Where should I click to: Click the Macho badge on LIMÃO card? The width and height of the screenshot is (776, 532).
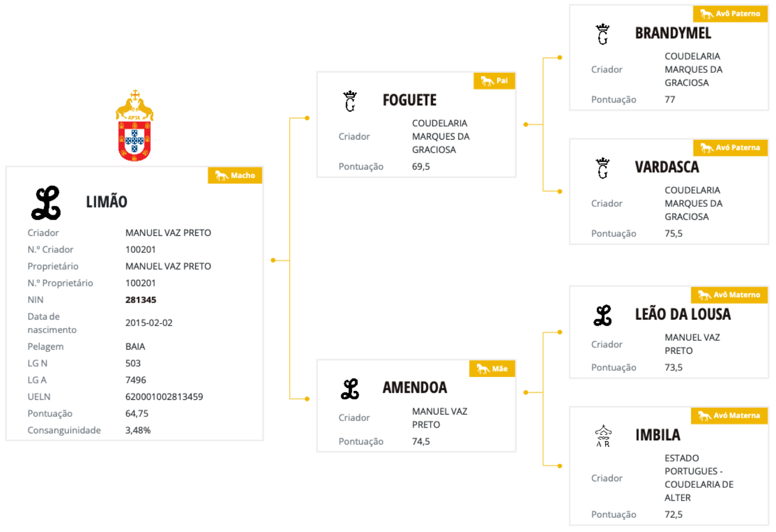click(x=235, y=175)
